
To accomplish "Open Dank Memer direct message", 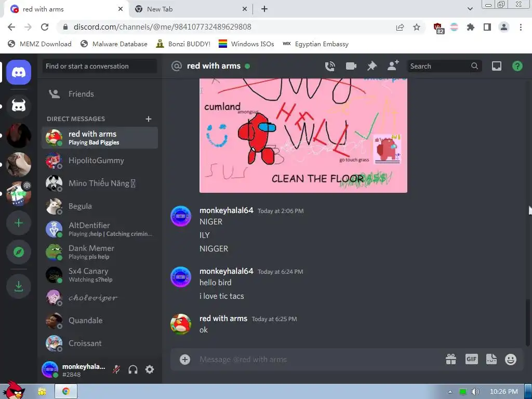I will (100, 252).
